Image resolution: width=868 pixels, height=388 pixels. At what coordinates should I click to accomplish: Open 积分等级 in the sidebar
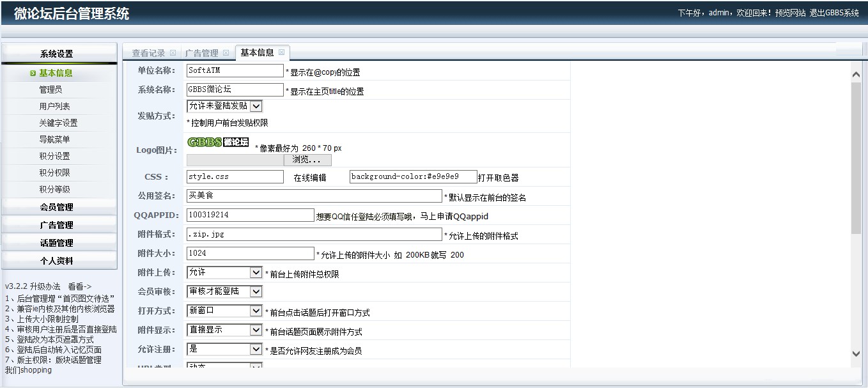click(x=54, y=189)
